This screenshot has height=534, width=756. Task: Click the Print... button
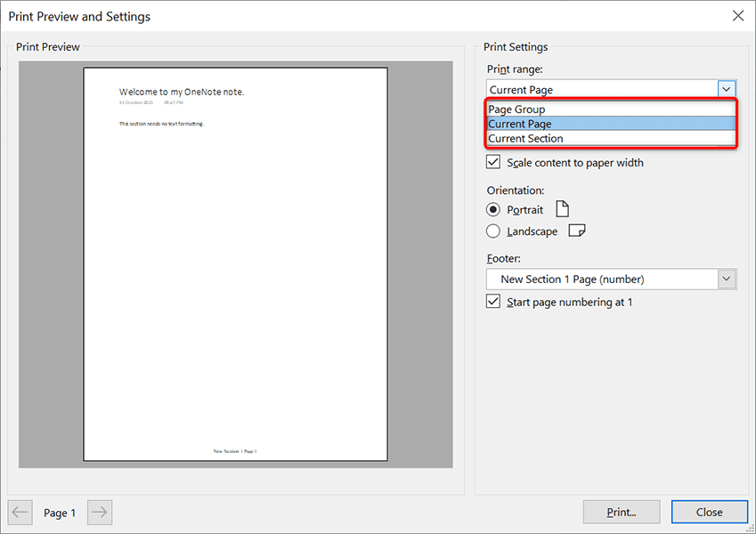coord(622,512)
